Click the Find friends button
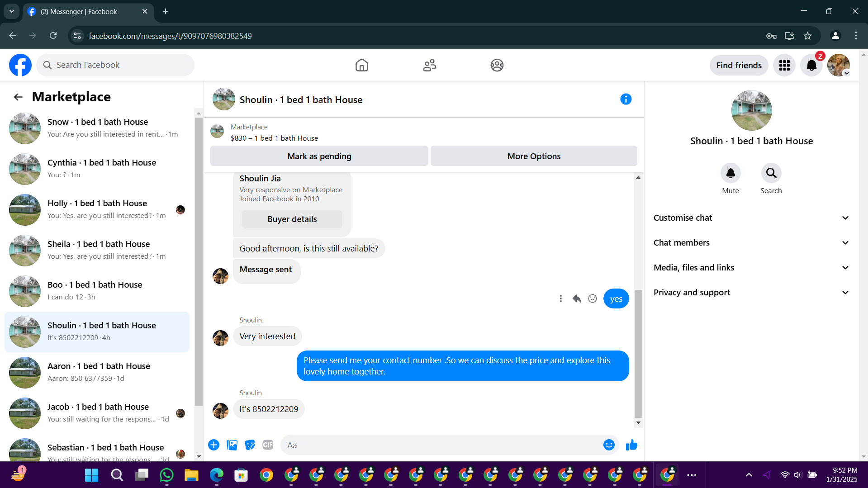 click(x=739, y=65)
